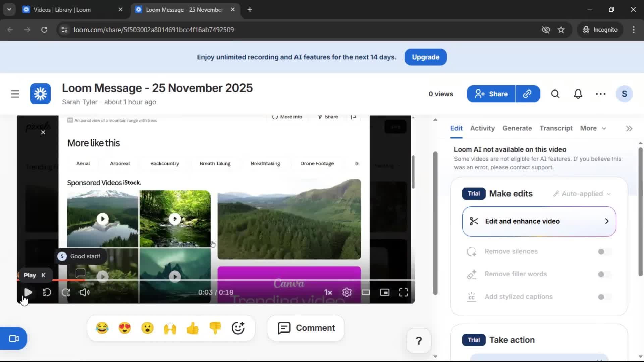Enable Remove filler words
Screen dimensions: 644x362
click(602, 274)
